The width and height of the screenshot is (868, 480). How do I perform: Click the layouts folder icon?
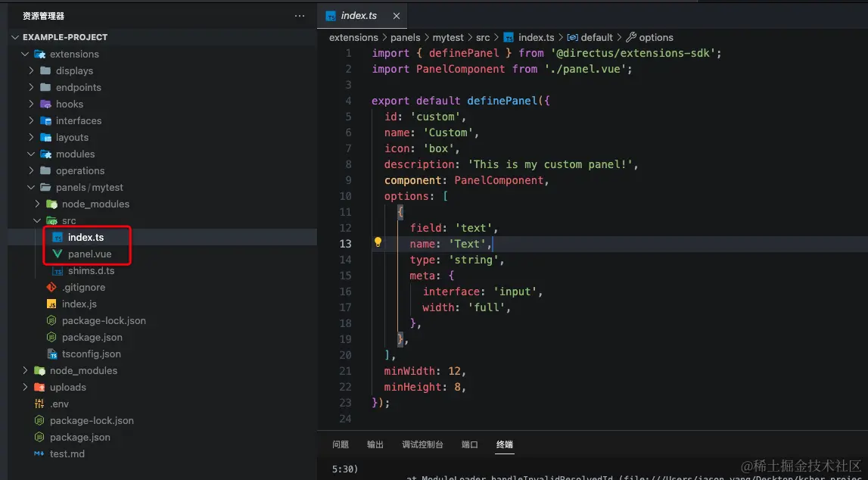click(x=45, y=137)
